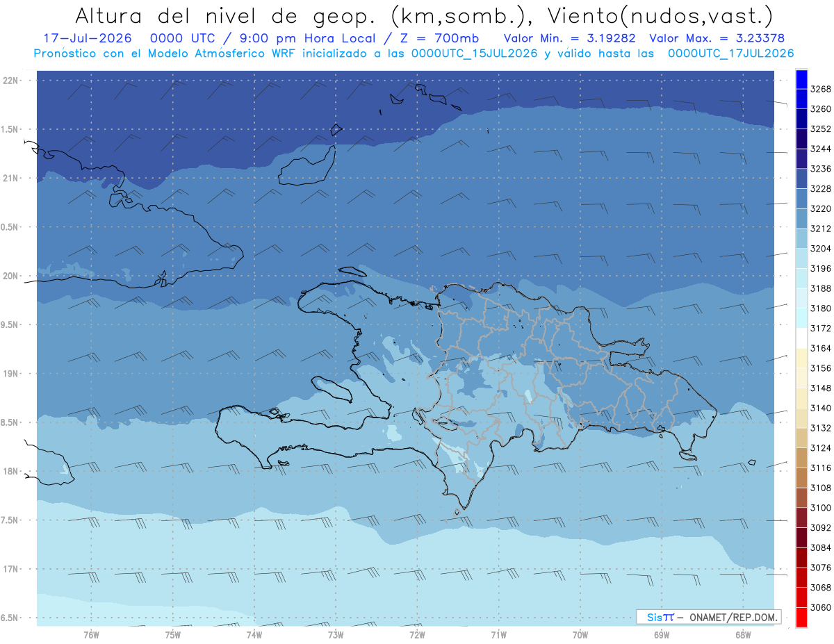
Task: Click the '21N' latitude label
Action: point(11,178)
